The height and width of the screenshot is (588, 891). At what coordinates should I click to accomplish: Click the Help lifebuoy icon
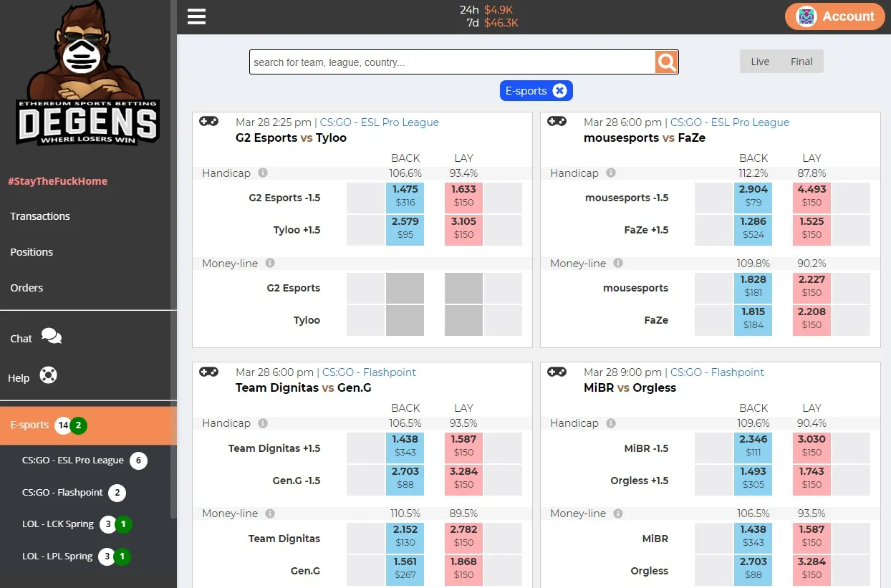pos(48,375)
